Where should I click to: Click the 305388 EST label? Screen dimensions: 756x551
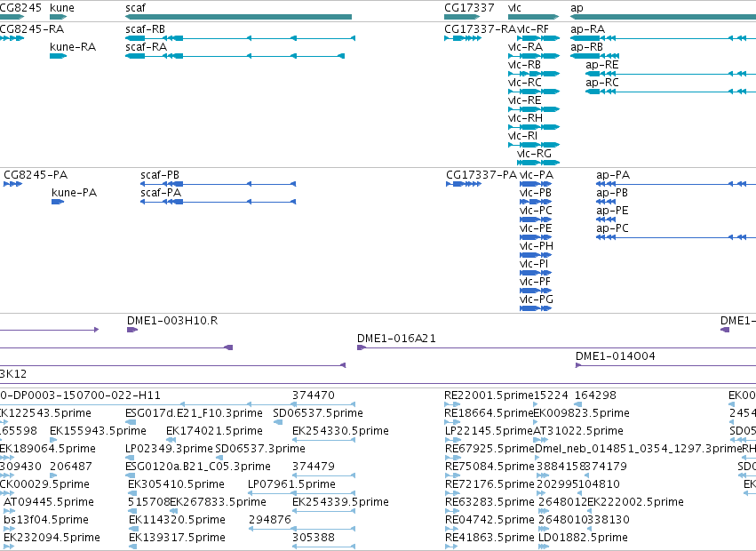coord(314,538)
